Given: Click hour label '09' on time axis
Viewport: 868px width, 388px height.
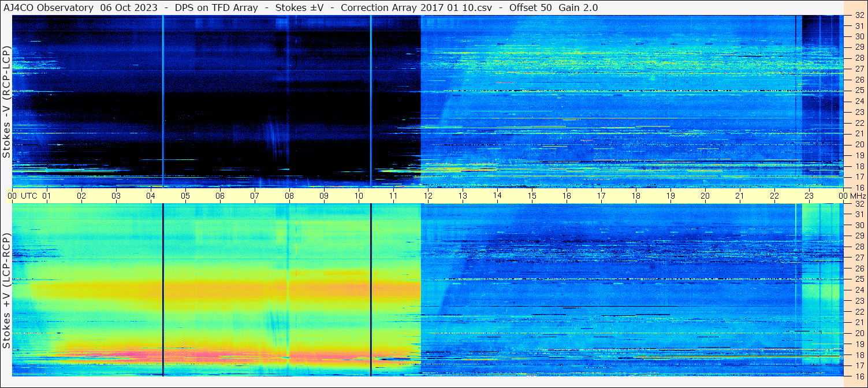Looking at the screenshot, I should [x=324, y=196].
